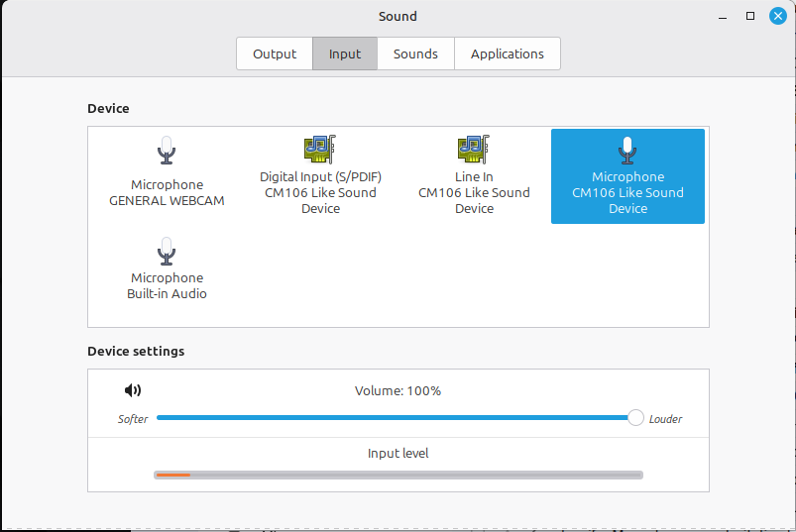The image size is (796, 532).
Task: Pick the Line In sound card icon
Action: click(474, 149)
